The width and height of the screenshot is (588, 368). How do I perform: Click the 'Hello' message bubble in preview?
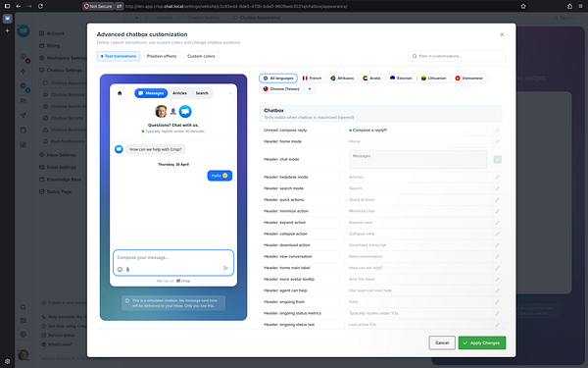click(220, 176)
